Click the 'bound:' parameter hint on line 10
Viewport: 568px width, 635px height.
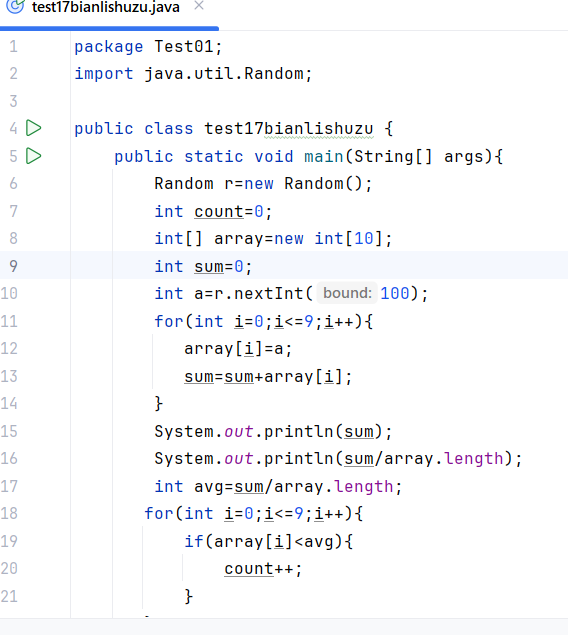pyautogui.click(x=347, y=293)
